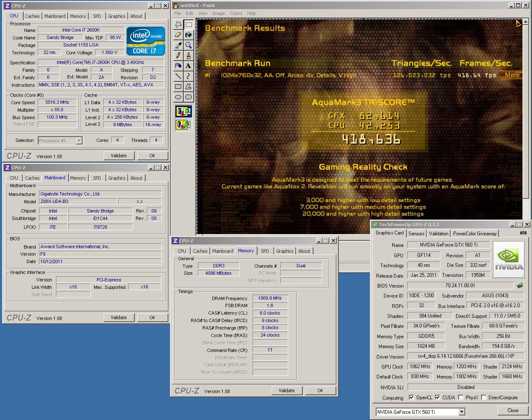Click the GPU-Z camera screenshot icon
This screenshot has width=532, height=420.
pos(523,233)
